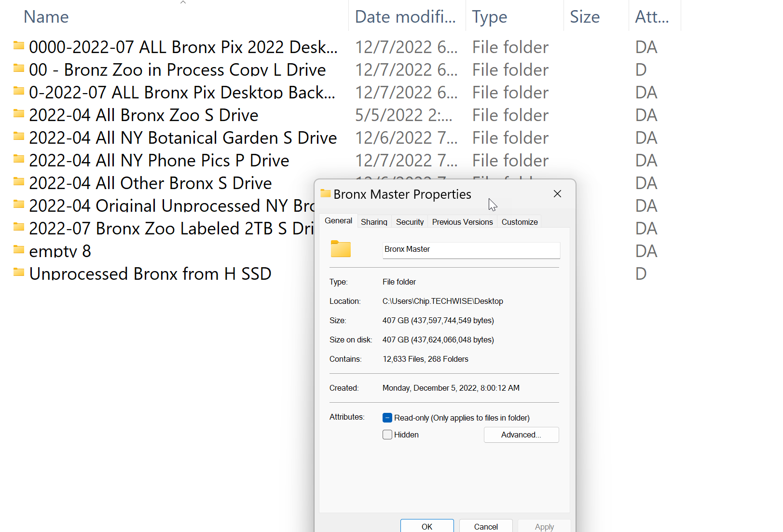Click folder icon of 2022-04 All Other Bronx S Drive
This screenshot has width=783, height=532.
pos(19,181)
